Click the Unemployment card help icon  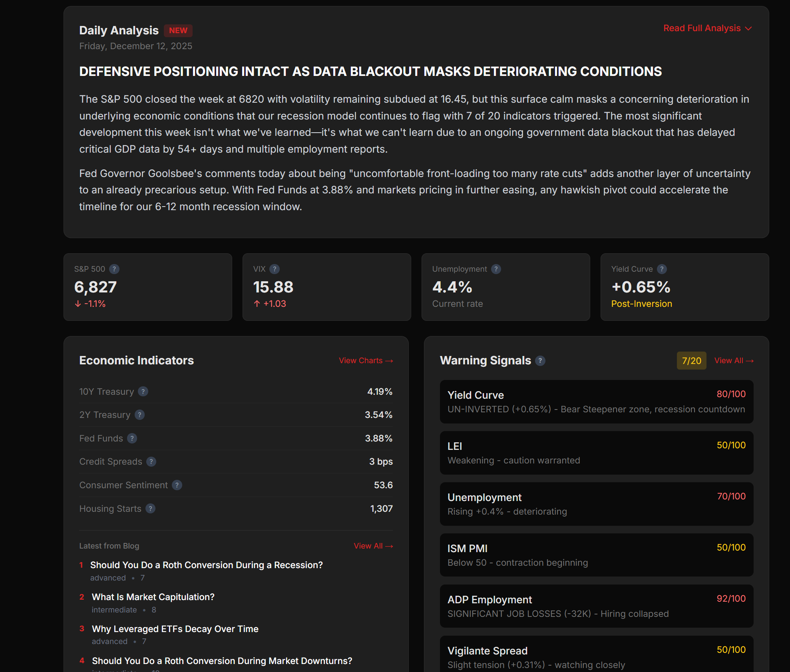(496, 269)
